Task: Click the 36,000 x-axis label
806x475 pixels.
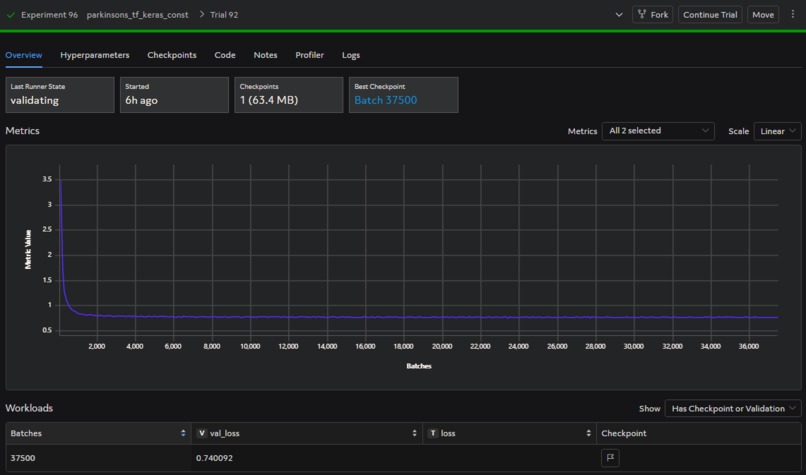Action: click(x=748, y=346)
